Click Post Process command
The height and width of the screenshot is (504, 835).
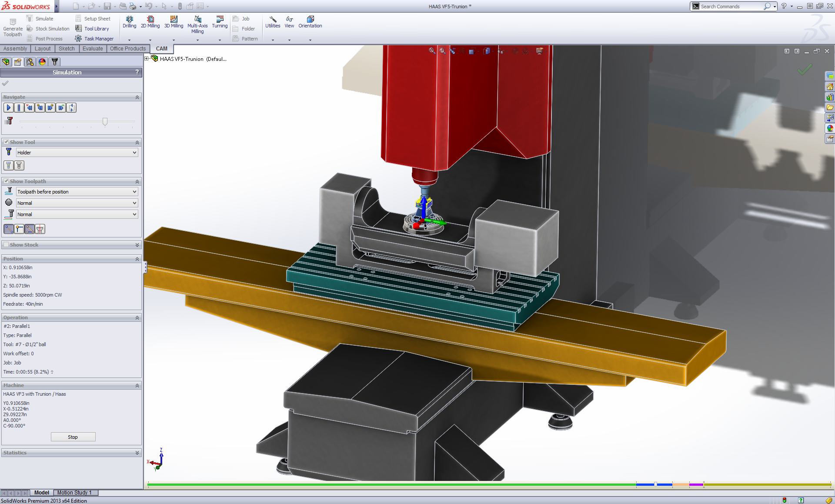pyautogui.click(x=44, y=39)
